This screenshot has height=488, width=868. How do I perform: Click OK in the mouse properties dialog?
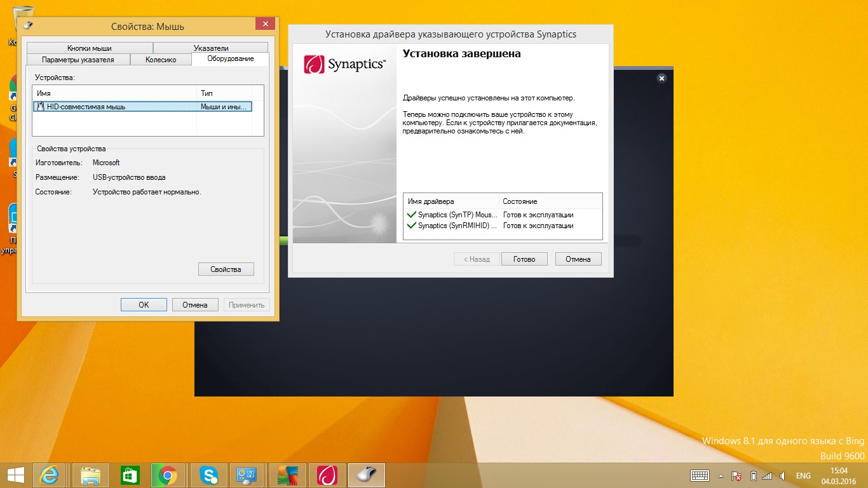click(144, 305)
